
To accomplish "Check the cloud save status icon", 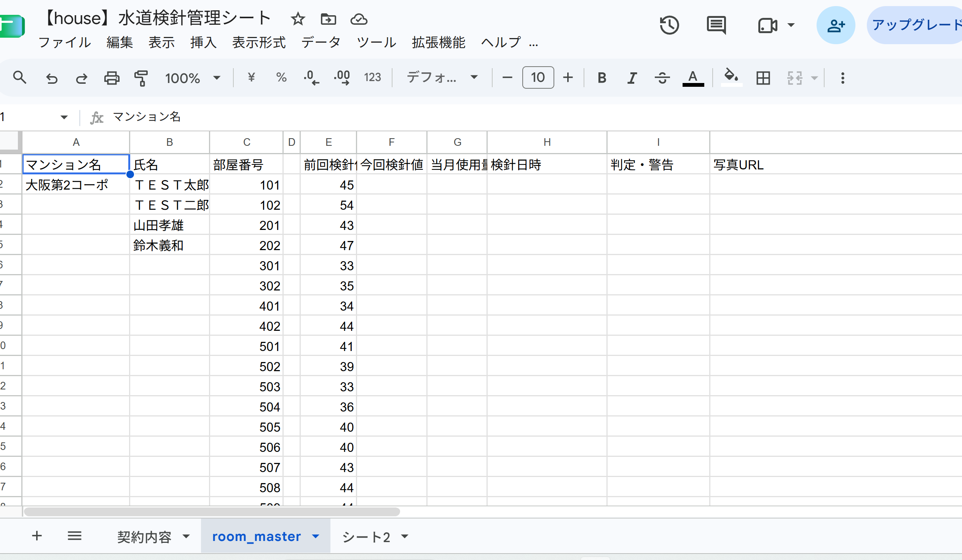I will 359,19.
